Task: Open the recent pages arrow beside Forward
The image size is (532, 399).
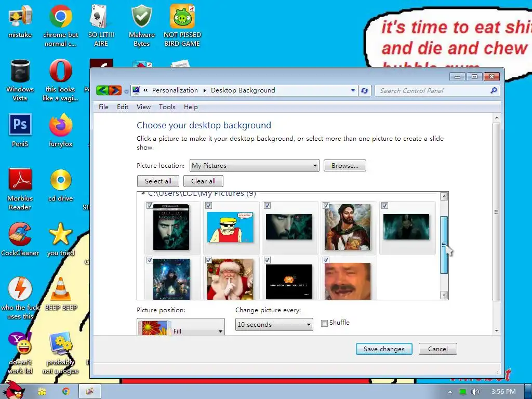Action: (126, 91)
